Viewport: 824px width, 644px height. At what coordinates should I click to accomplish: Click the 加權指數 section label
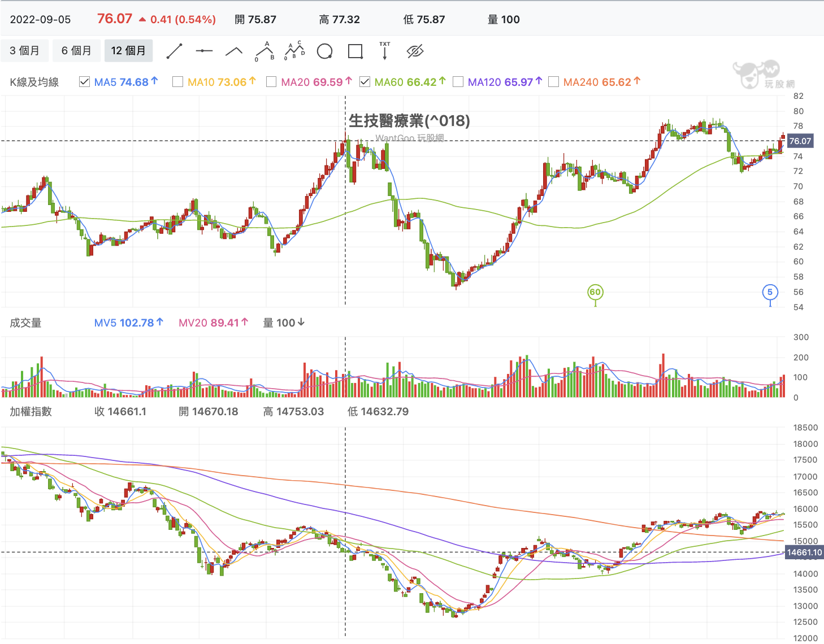(31, 411)
